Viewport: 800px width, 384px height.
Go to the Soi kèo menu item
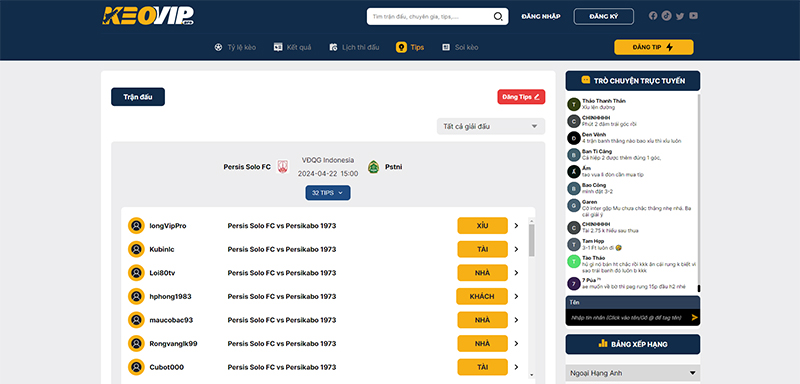click(x=460, y=47)
